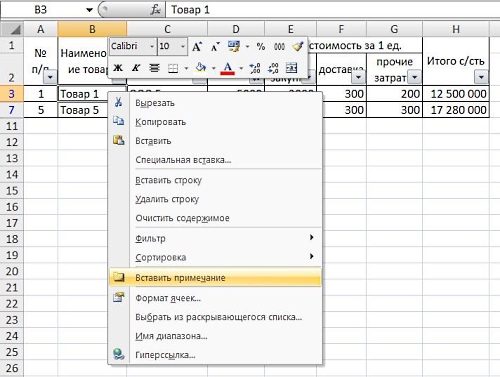Click the center alignment icon in mini toolbar
Viewport: 500px width, 377px height.
point(154,68)
